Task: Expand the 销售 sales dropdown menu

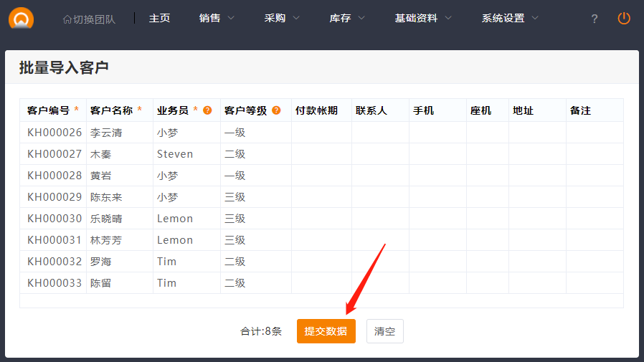Action: pyautogui.click(x=217, y=19)
